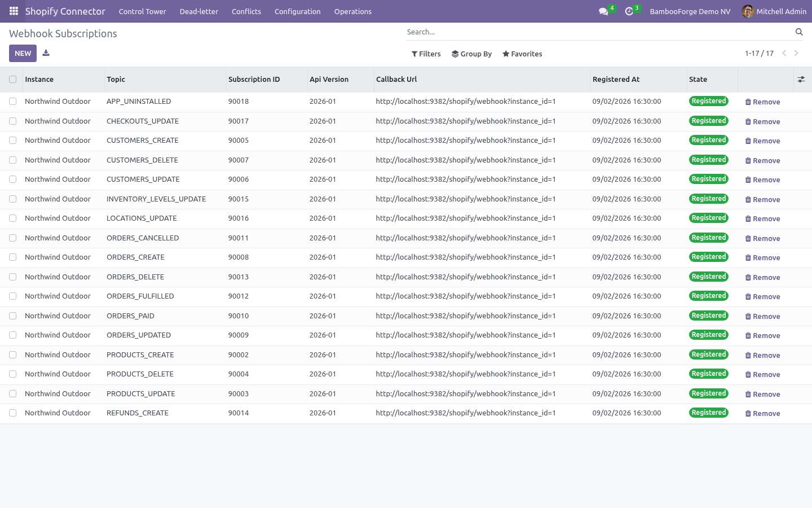The width and height of the screenshot is (812, 508).
Task: Open the apps grid home menu
Action: click(14, 11)
